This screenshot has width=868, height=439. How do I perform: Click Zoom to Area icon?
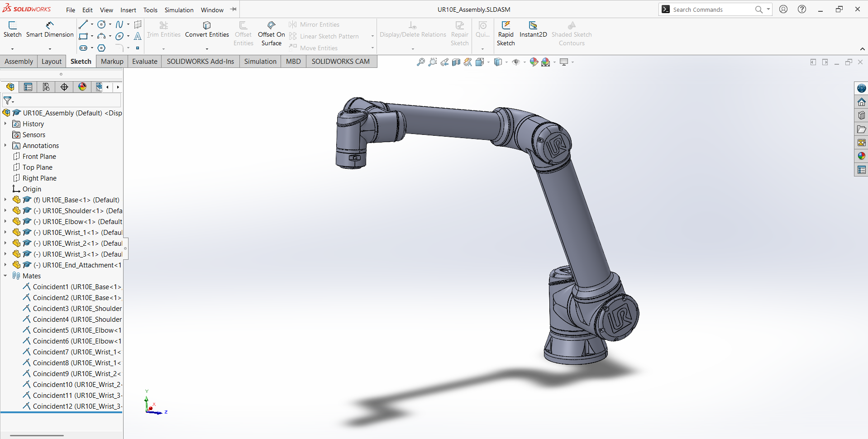point(433,62)
